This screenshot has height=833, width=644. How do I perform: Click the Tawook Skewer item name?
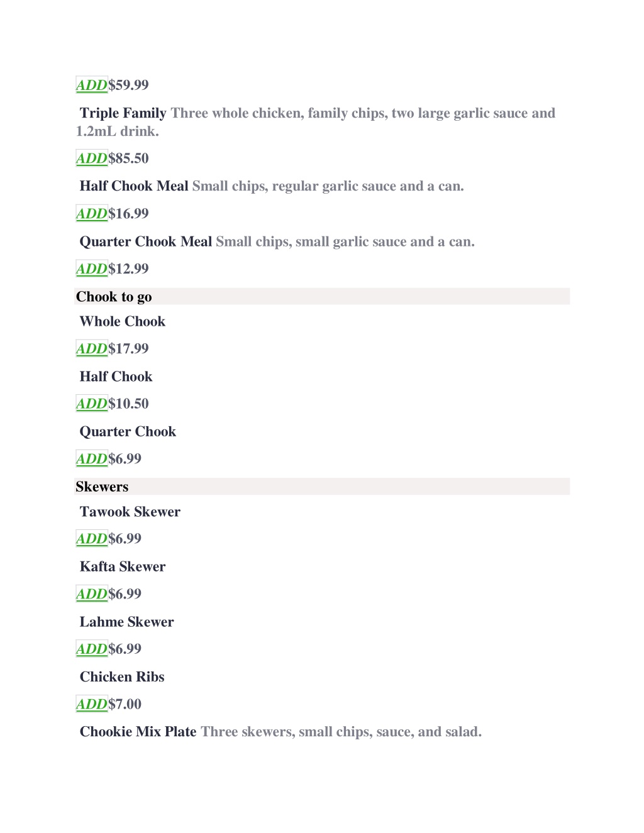coord(130,512)
